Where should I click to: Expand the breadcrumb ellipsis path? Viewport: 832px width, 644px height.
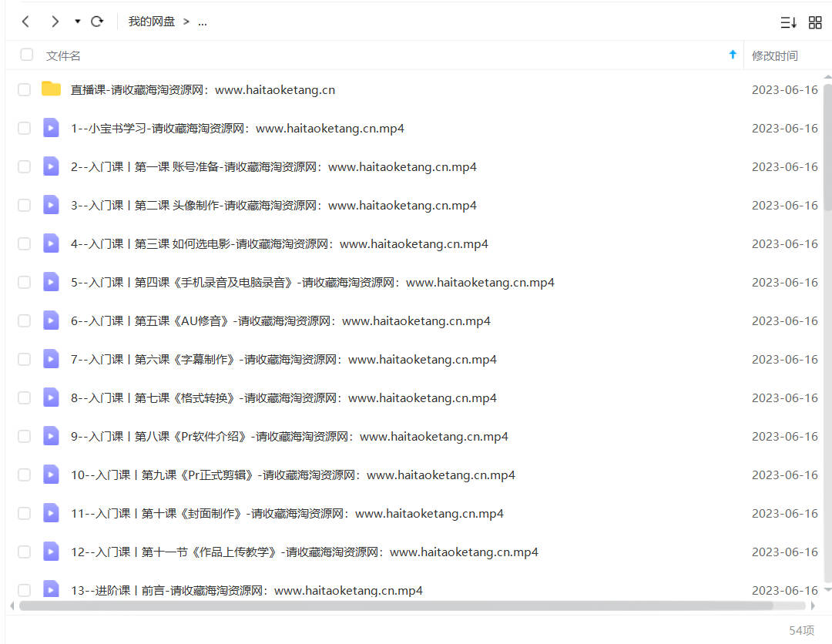(x=202, y=22)
